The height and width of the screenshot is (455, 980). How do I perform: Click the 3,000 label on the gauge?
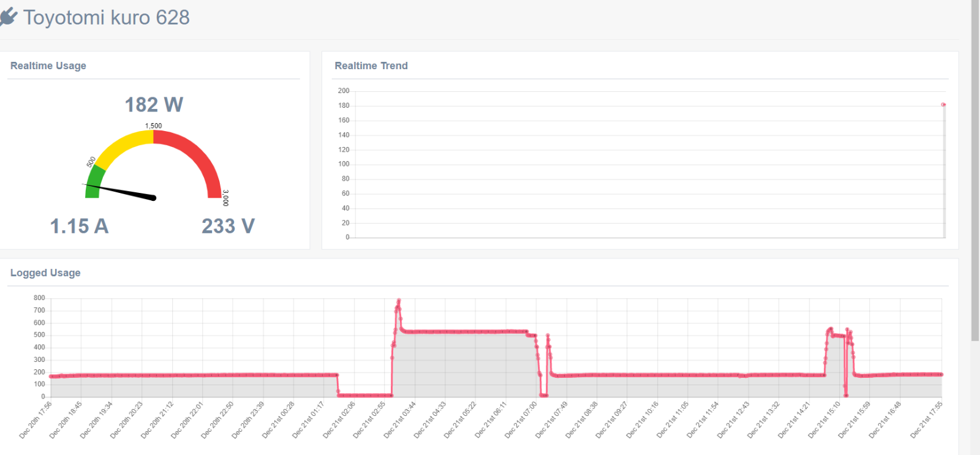[225, 198]
